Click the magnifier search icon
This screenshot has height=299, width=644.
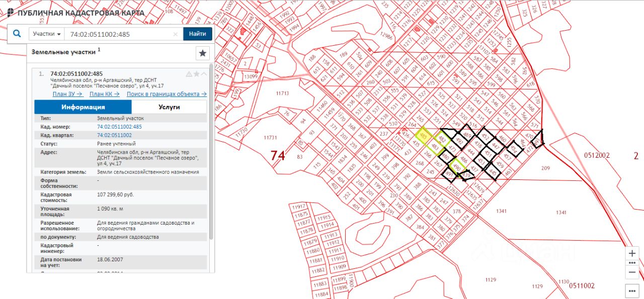click(x=17, y=34)
